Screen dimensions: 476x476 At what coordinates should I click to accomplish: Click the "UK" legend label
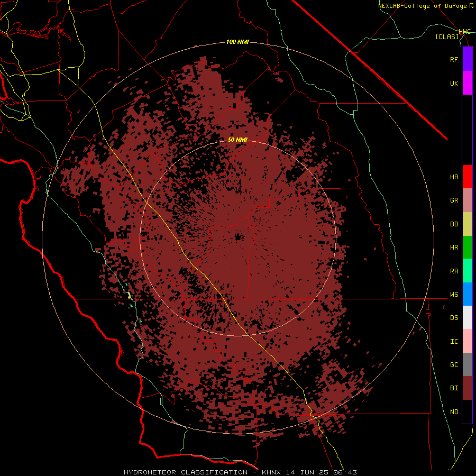click(454, 83)
